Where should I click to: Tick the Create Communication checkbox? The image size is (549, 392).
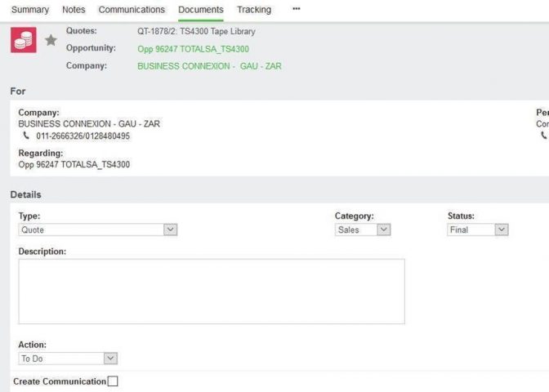[x=113, y=381]
